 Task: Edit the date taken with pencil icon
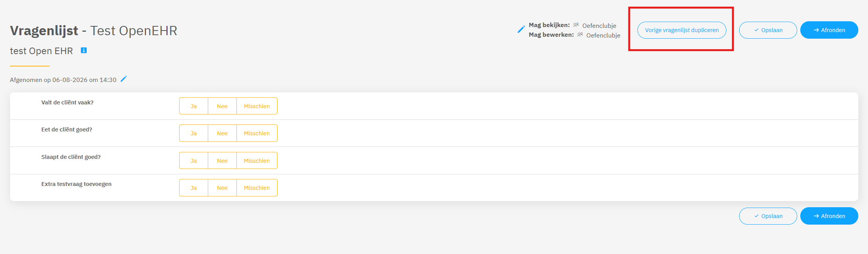tap(124, 79)
